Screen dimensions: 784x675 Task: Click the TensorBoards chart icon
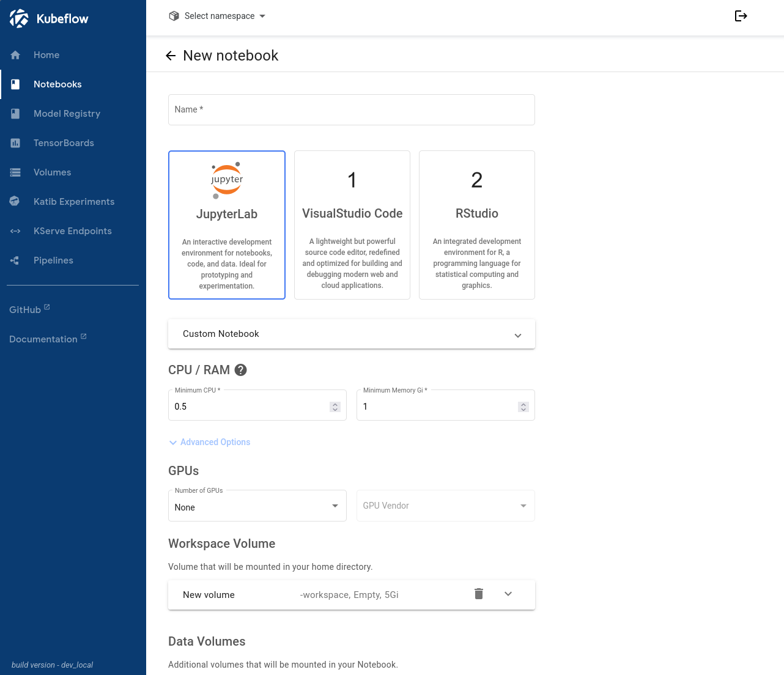coord(15,143)
